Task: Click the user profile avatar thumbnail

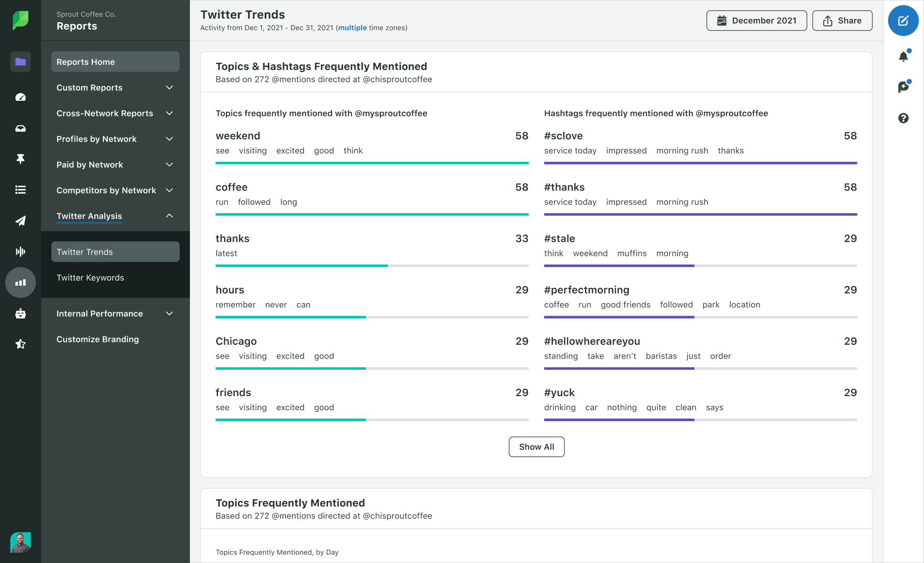Action: tap(19, 543)
